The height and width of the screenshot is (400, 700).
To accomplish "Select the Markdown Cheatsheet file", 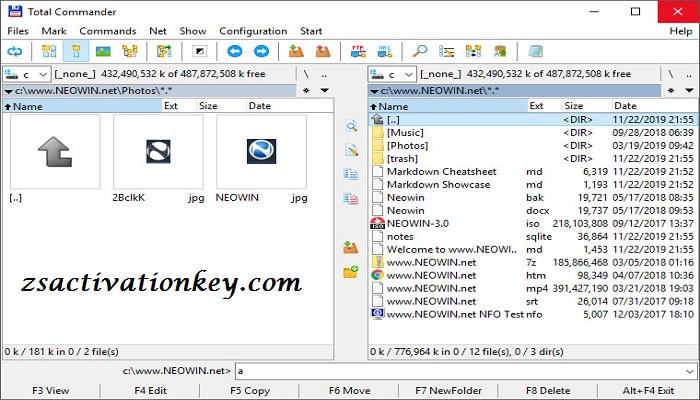I will click(533, 171).
